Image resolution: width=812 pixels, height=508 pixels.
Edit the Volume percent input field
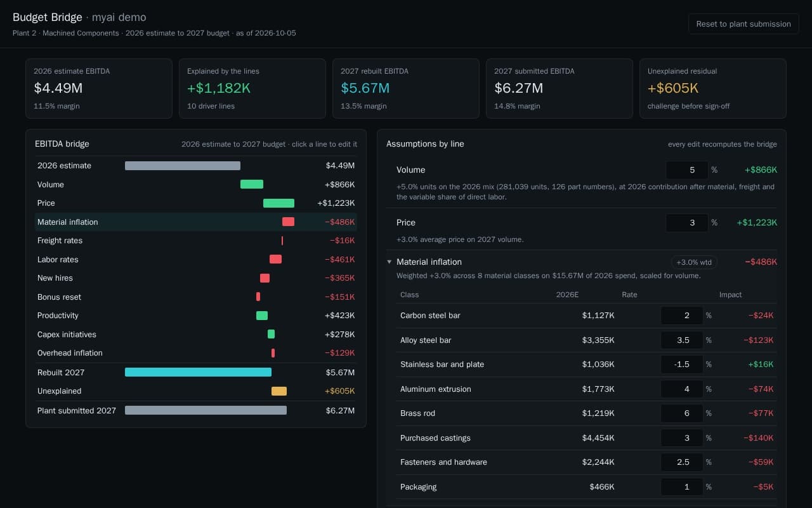(x=687, y=170)
